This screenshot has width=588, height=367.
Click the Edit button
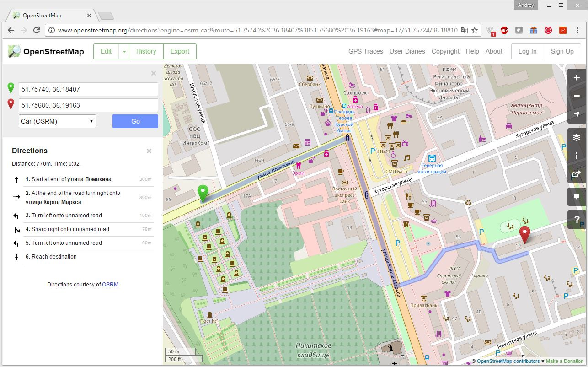pyautogui.click(x=106, y=52)
